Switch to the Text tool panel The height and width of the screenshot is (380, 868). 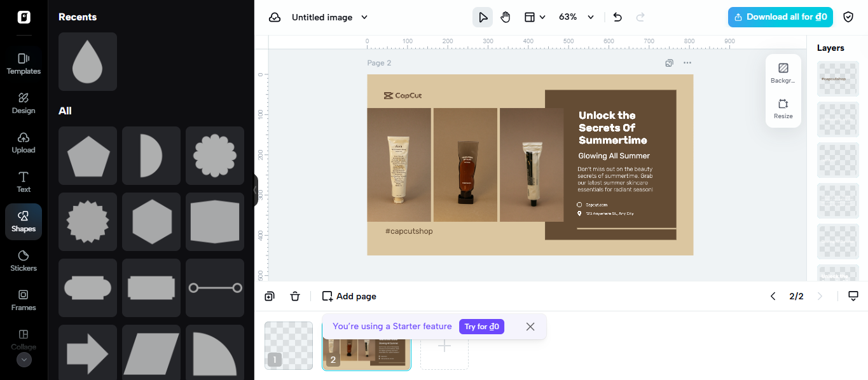point(23,182)
